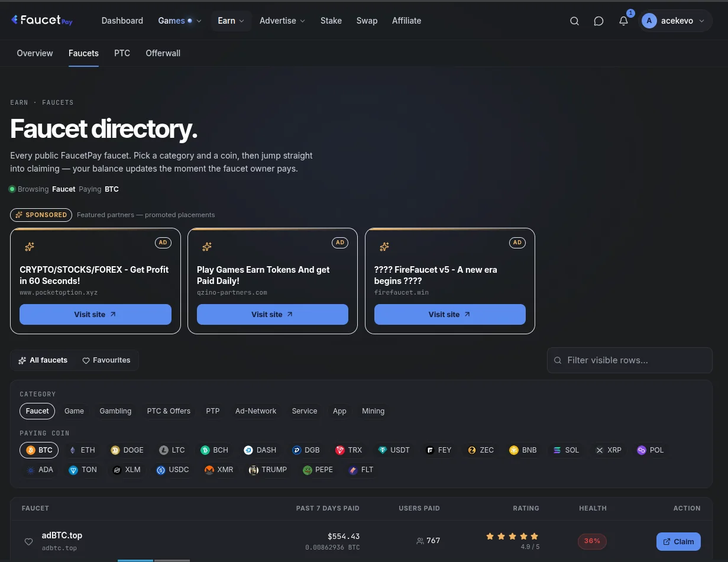728x562 pixels.
Task: Filter by Ad-Network category
Action: click(255, 411)
